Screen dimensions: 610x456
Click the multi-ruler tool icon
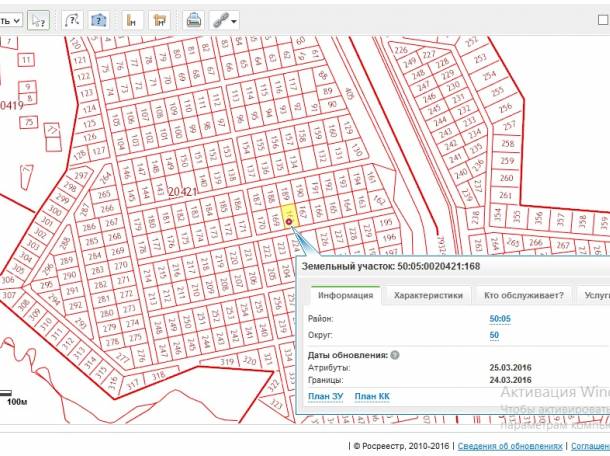tap(160, 20)
